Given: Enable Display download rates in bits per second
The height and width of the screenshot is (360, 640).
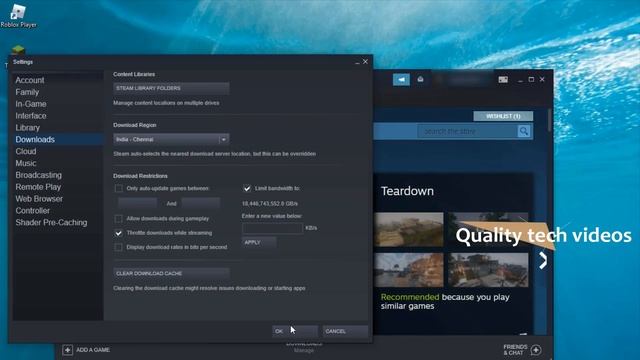Looking at the screenshot, I should tap(118, 247).
